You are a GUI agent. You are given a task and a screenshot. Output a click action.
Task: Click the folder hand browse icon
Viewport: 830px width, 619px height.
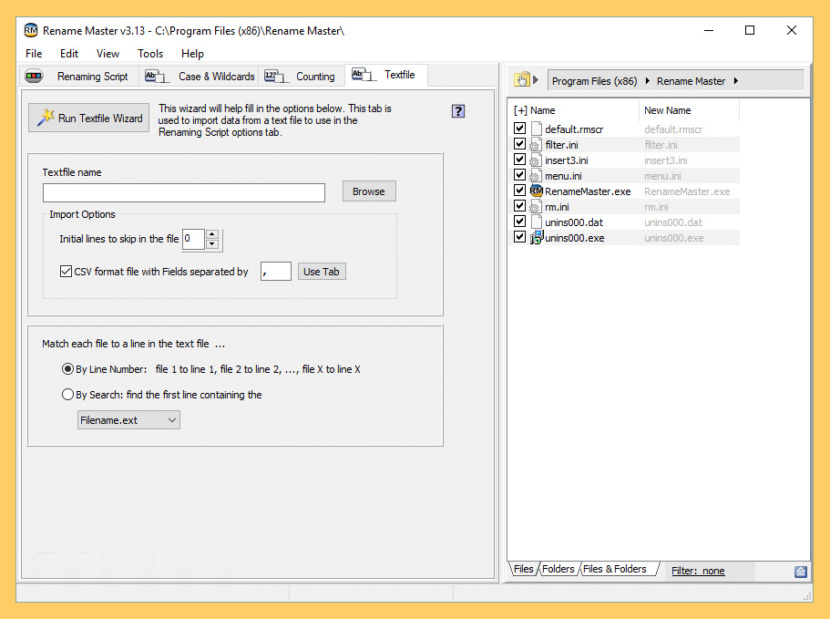[521, 80]
